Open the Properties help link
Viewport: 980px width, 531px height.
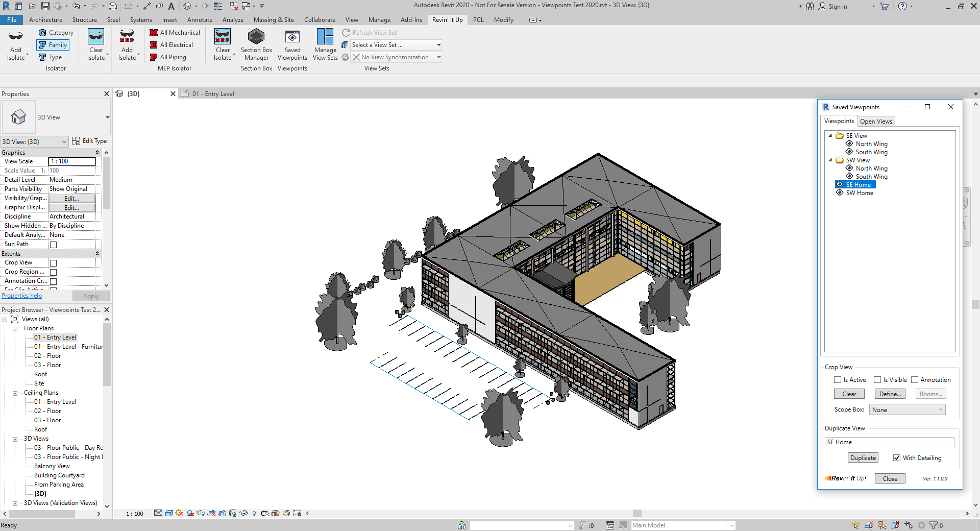coord(22,296)
